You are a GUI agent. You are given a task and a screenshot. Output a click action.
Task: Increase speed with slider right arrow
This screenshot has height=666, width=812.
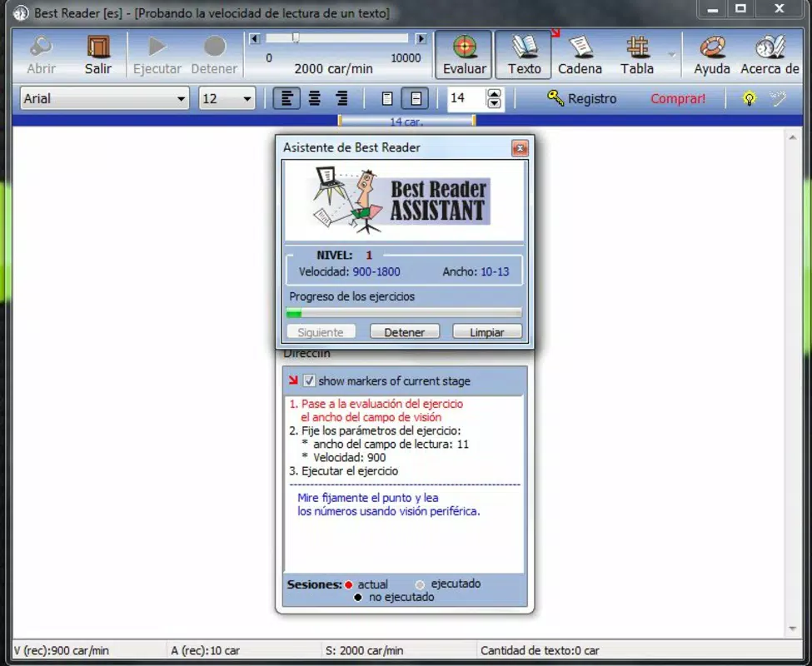pos(421,39)
